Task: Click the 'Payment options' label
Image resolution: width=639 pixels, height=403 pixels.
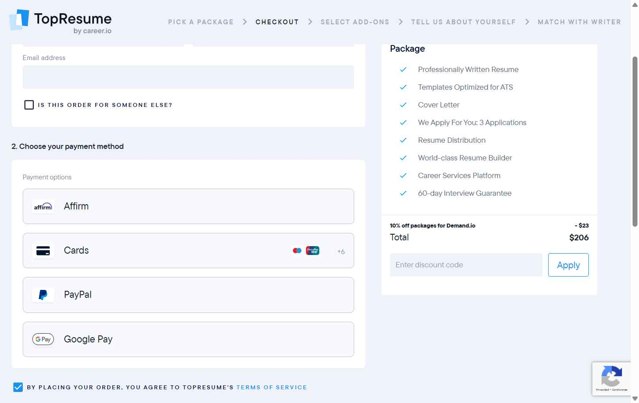Action: point(47,177)
